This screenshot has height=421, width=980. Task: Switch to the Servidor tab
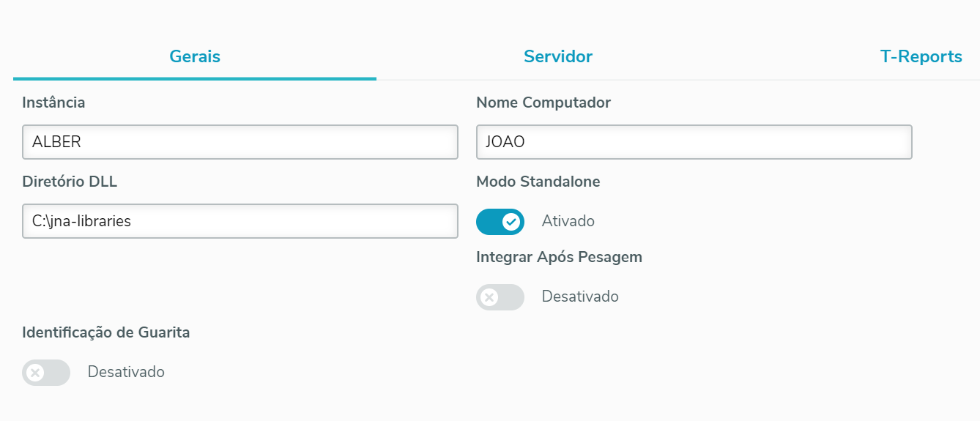[557, 56]
